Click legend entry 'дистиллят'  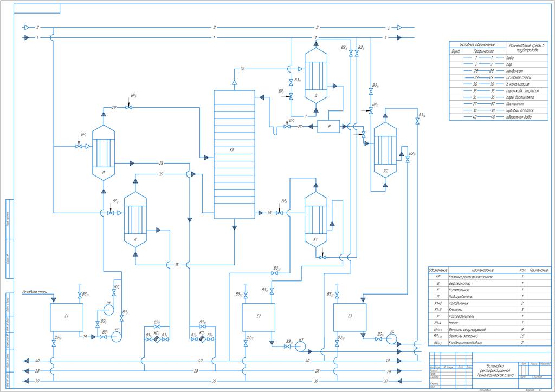[x=515, y=104]
